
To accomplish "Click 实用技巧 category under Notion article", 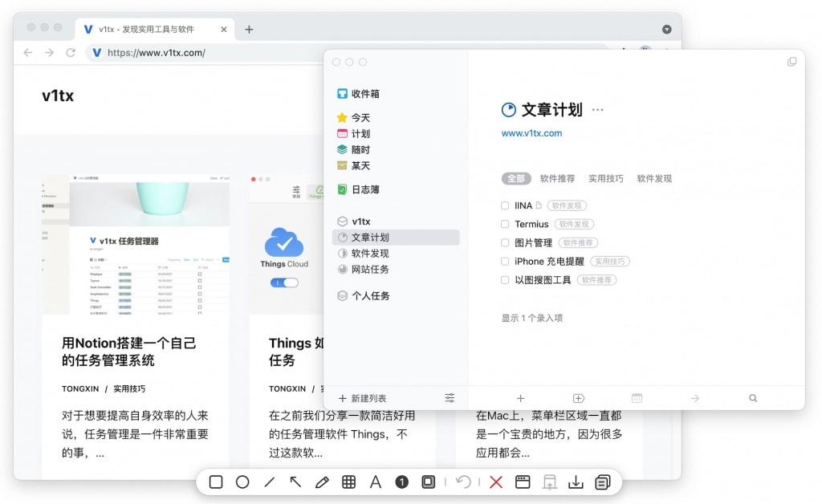I will [129, 388].
